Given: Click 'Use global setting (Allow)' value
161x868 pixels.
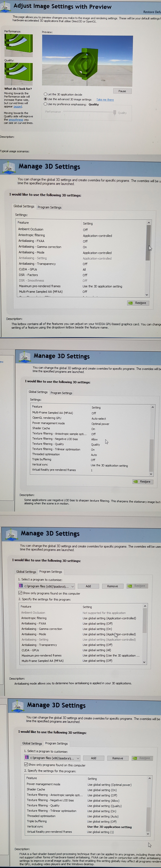Looking at the screenshot, I should 103,801.
